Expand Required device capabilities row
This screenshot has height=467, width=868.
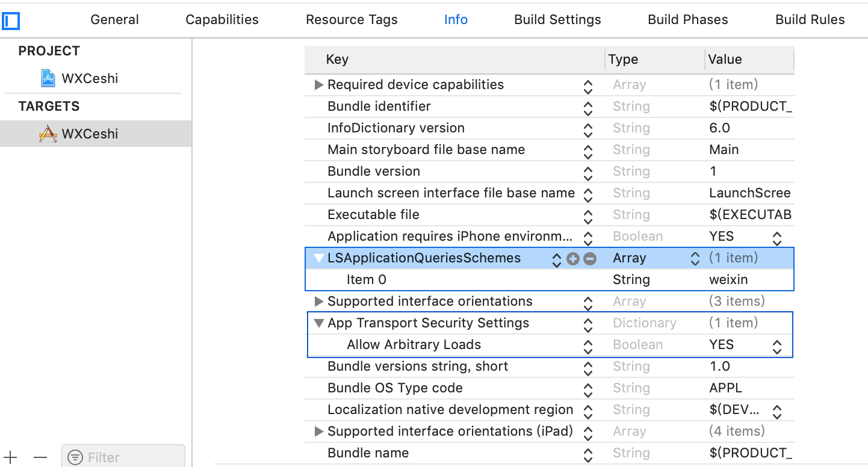click(x=319, y=85)
